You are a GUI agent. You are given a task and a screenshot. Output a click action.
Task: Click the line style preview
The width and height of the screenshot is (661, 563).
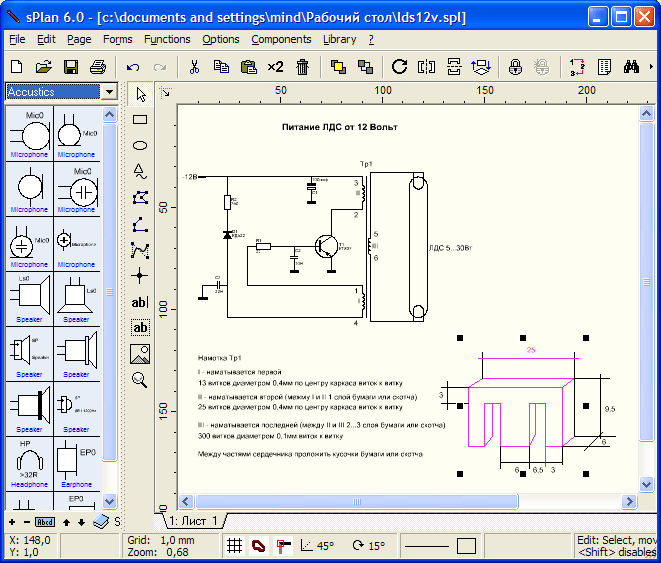(426, 547)
